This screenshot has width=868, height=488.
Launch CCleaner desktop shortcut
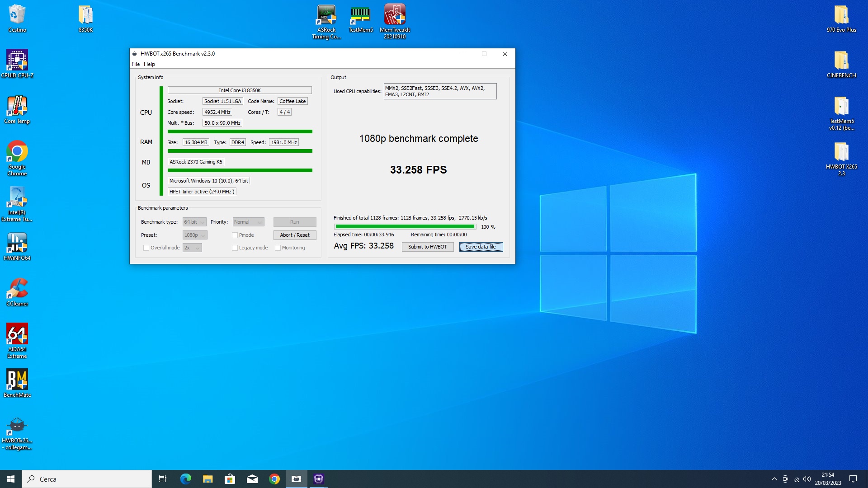pyautogui.click(x=17, y=292)
